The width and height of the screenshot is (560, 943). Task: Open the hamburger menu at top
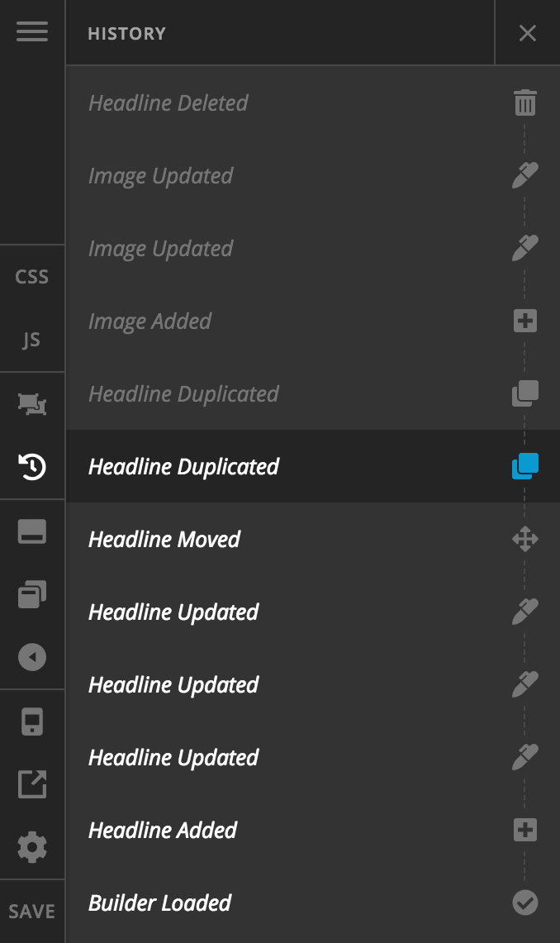(x=31, y=32)
